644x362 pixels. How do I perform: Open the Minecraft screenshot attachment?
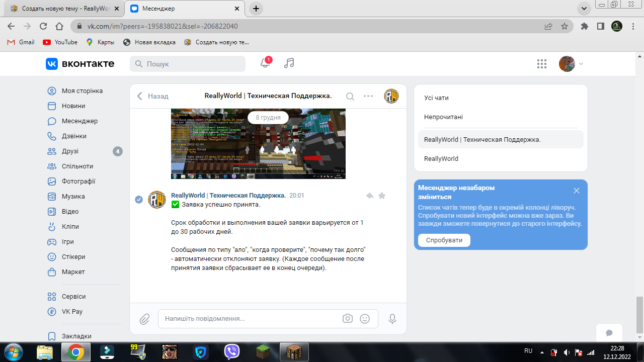[x=258, y=144]
